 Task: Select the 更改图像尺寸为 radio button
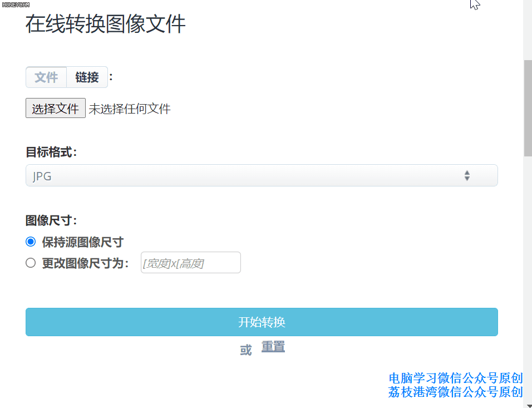31,263
